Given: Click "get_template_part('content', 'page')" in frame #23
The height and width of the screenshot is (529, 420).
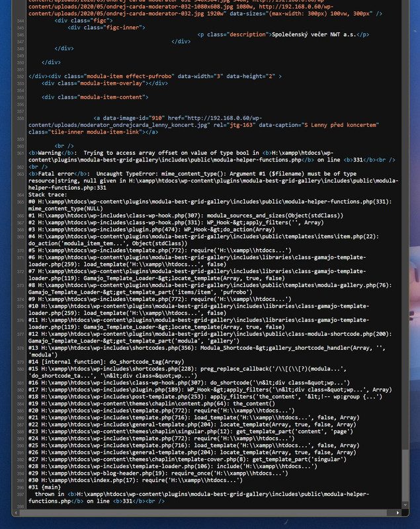Looking at the screenshot, I should (294, 432).
